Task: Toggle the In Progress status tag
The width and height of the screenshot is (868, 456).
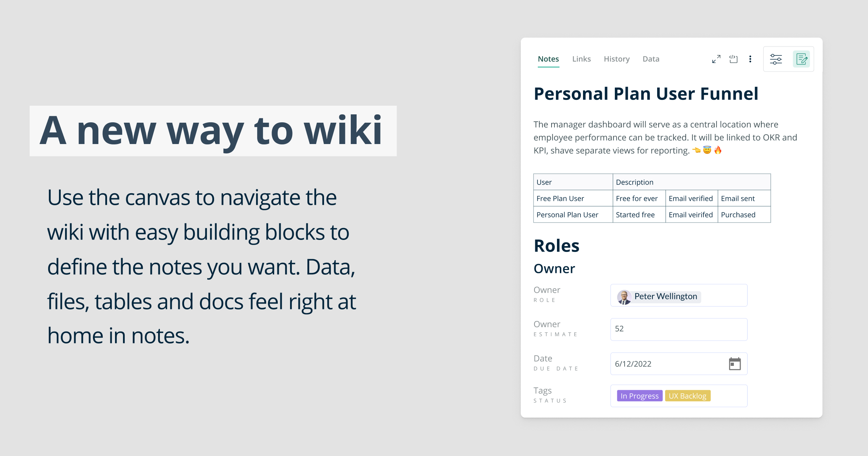Action: pos(639,396)
